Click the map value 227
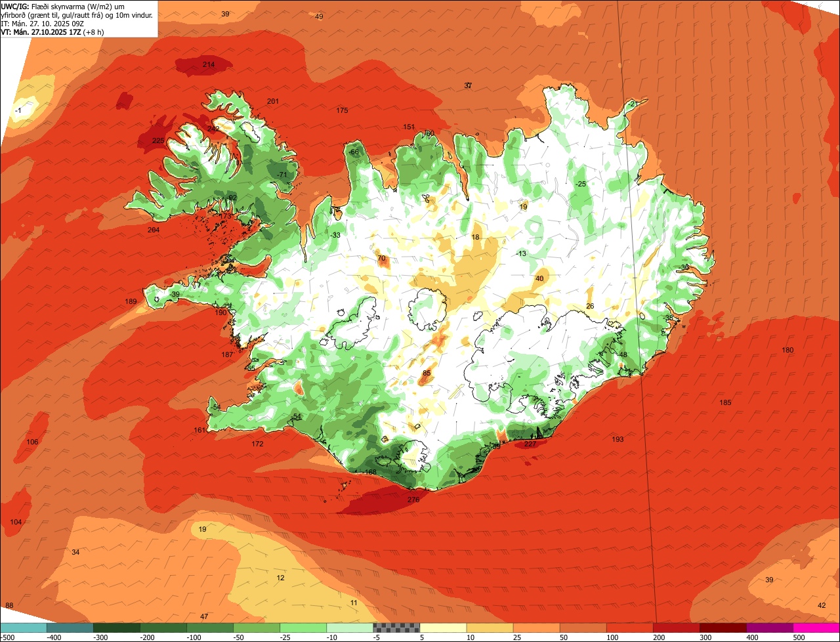The width and height of the screenshot is (840, 642). tap(530, 444)
